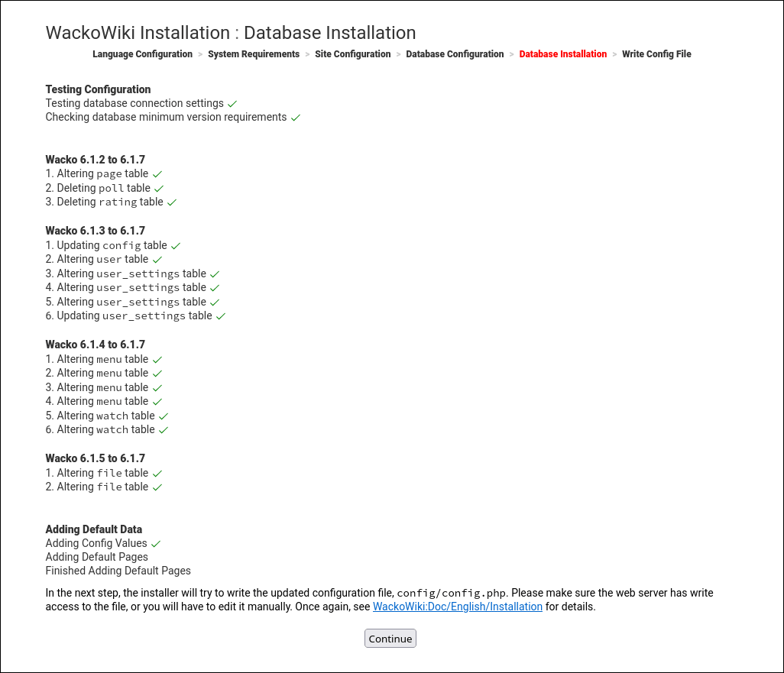Select the Database Installation breadcrumb step
This screenshot has height=673, width=784.
[x=562, y=54]
